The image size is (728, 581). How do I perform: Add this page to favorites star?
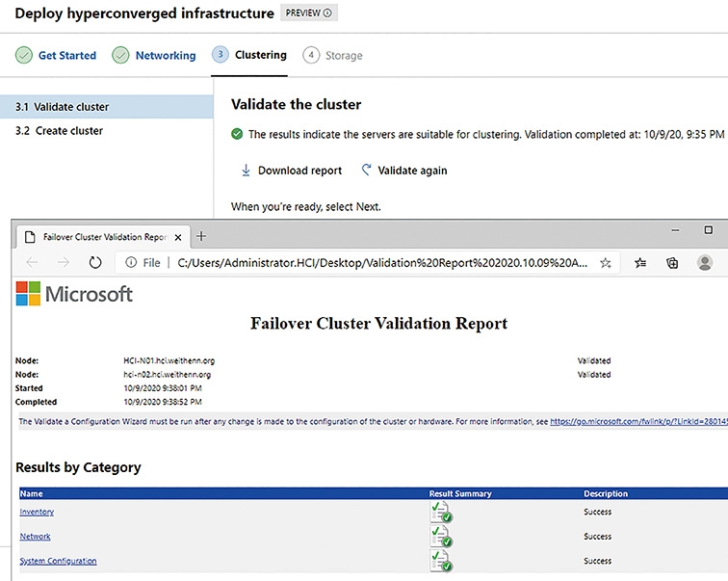tap(606, 263)
